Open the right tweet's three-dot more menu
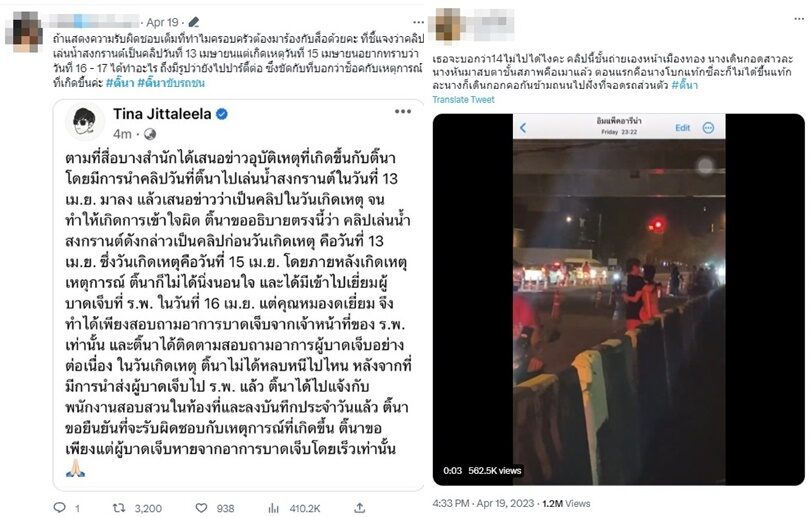The image size is (812, 517). click(x=799, y=19)
